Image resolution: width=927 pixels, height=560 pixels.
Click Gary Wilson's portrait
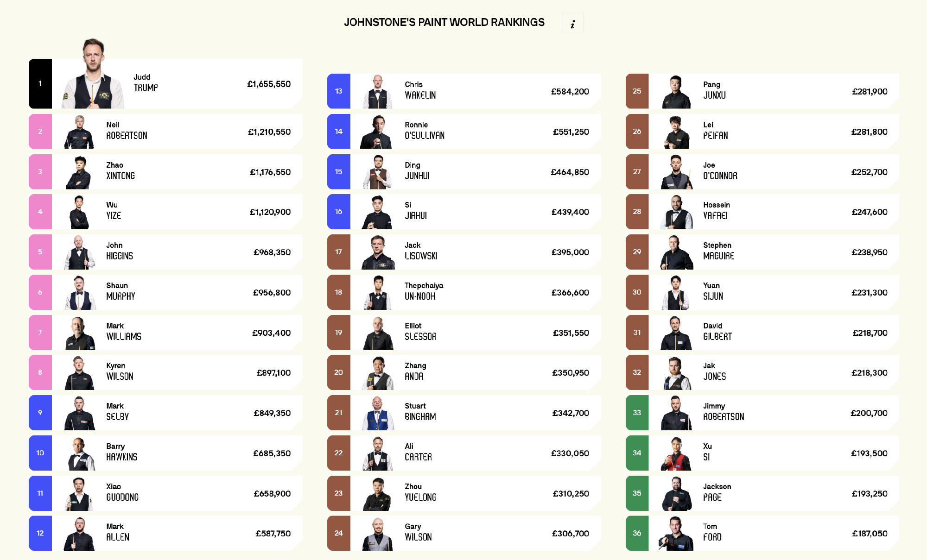click(x=378, y=534)
